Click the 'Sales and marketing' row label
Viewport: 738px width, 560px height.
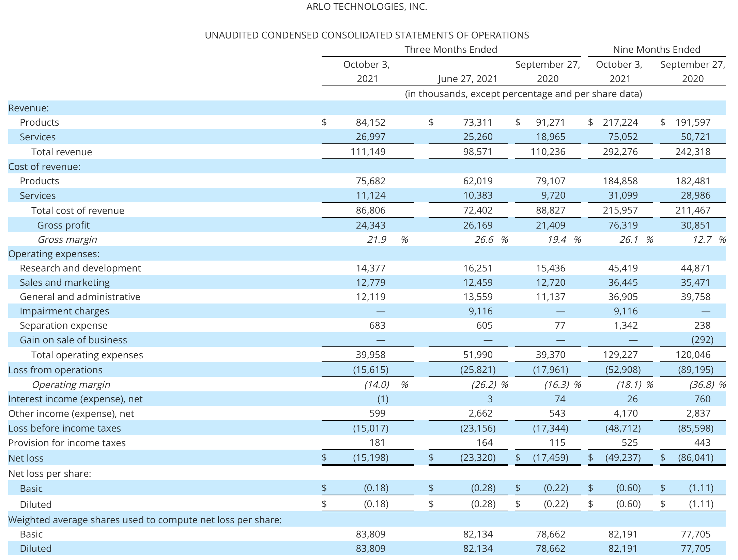[65, 282]
